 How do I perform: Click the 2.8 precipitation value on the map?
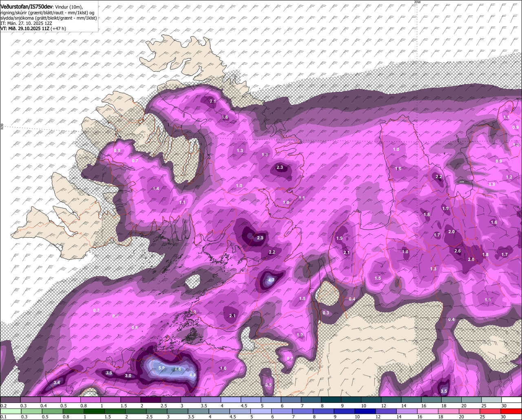click(x=260, y=238)
